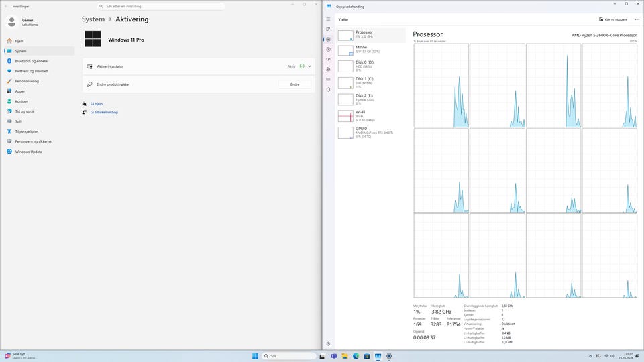Click AMD Ryzen 5 3600 processor name
This screenshot has width=644, height=362.
604,36
